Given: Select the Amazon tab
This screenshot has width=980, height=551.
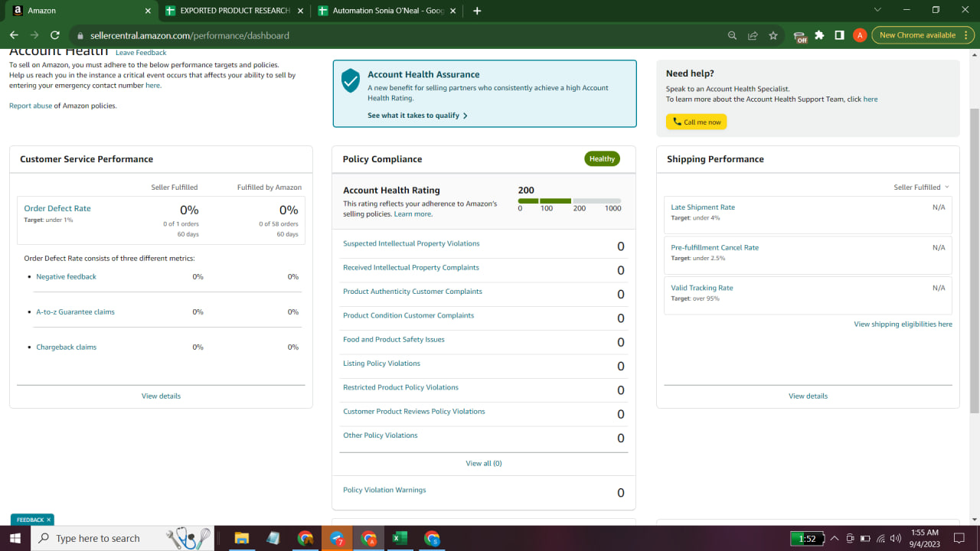Looking at the screenshot, I should (x=80, y=11).
